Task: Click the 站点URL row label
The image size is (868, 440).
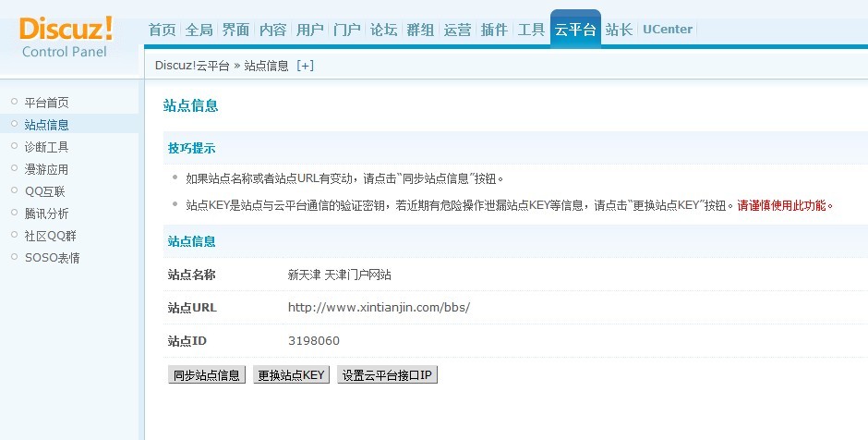Action: [192, 308]
